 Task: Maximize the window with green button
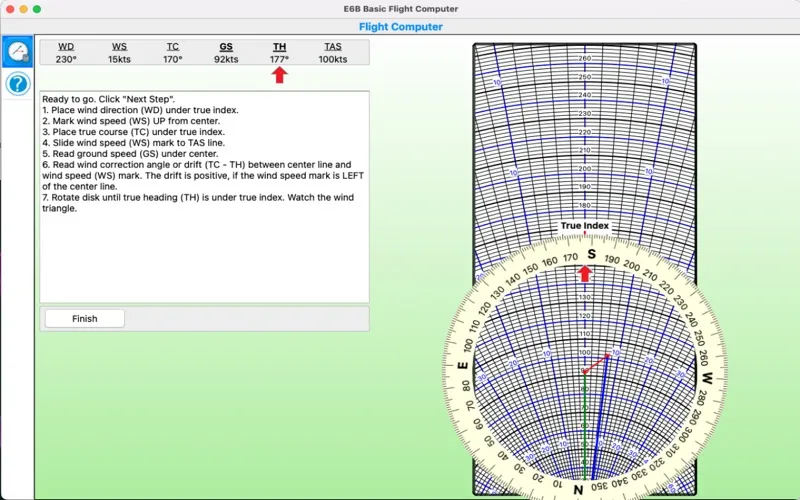(37, 9)
